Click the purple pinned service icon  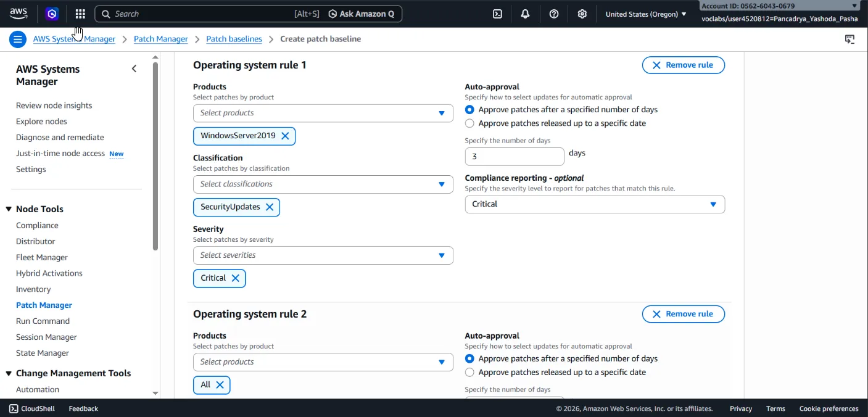52,14
